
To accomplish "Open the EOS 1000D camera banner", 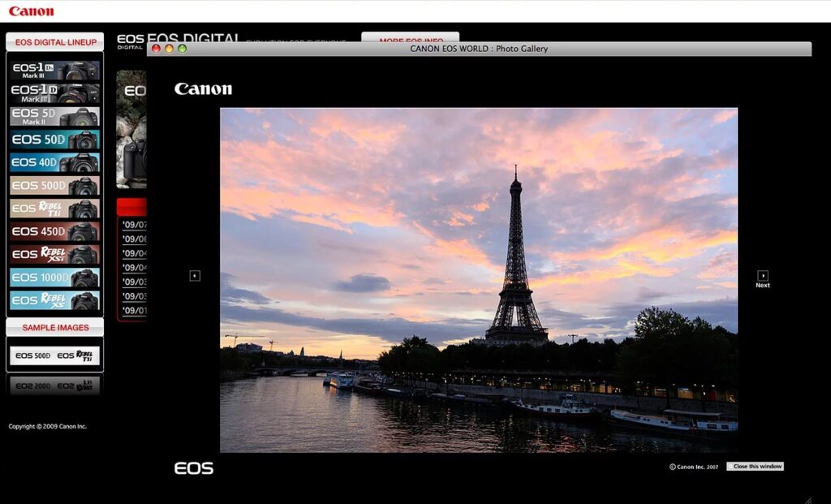I will pos(54,278).
